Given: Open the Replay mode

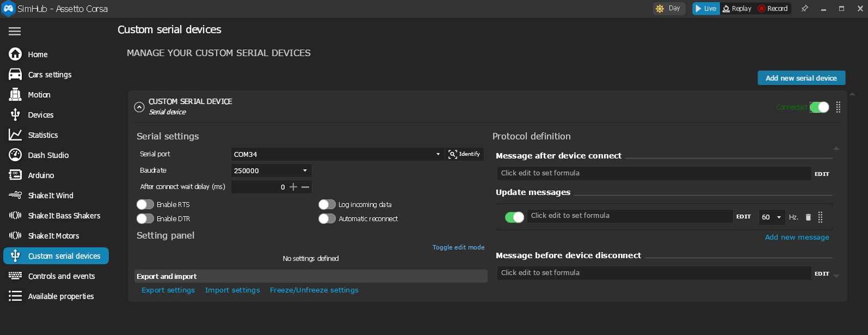Looking at the screenshot, I should point(737,9).
